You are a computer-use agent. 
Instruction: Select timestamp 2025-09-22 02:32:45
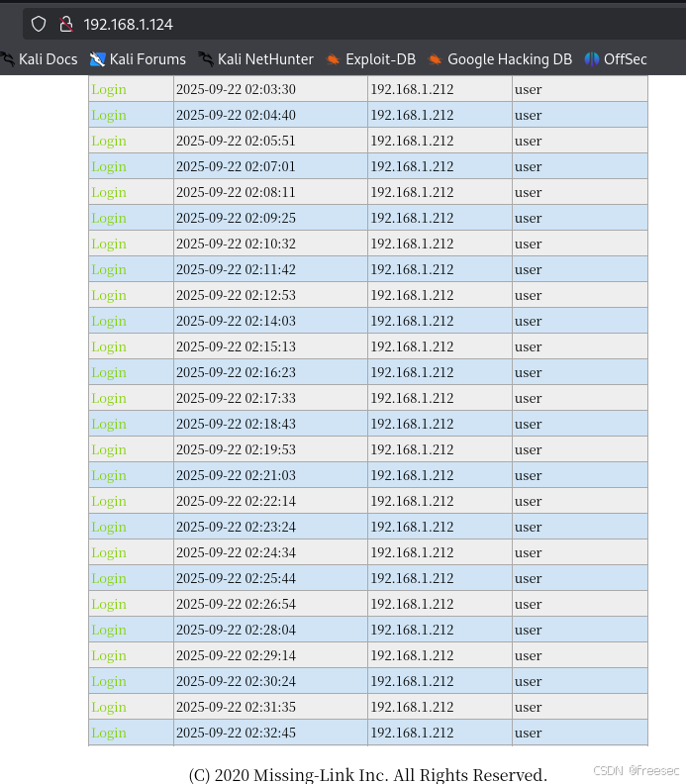[x=236, y=733]
